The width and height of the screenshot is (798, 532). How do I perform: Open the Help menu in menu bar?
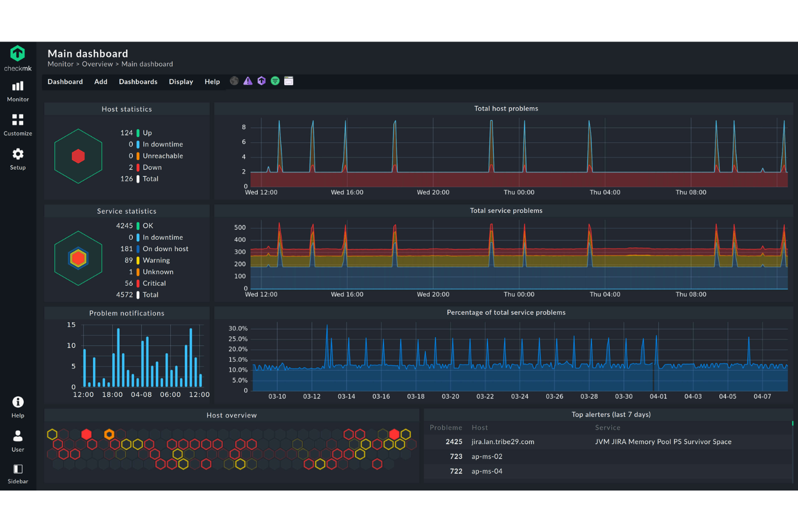(x=212, y=82)
